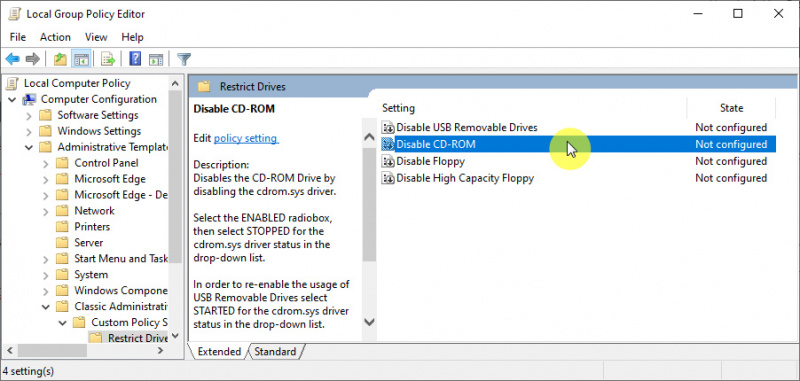Click the Disable Floppy policy icon
800x381 pixels.
pos(388,161)
